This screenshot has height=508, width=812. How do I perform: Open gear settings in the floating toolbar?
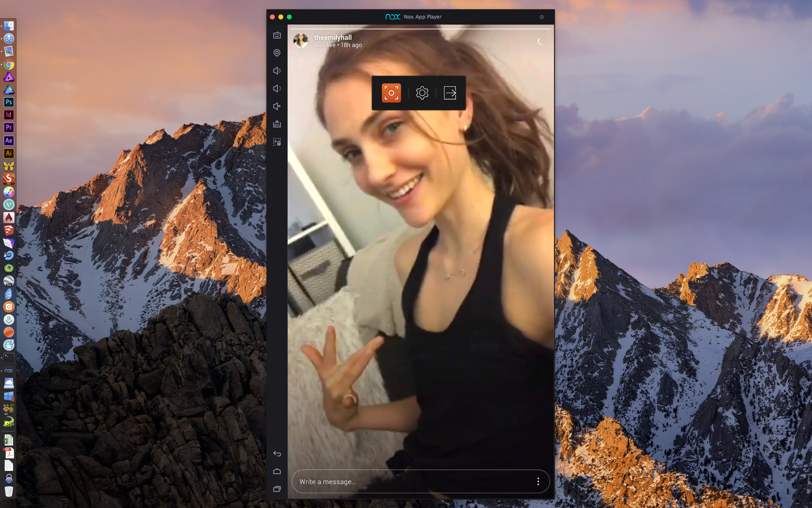click(x=422, y=93)
